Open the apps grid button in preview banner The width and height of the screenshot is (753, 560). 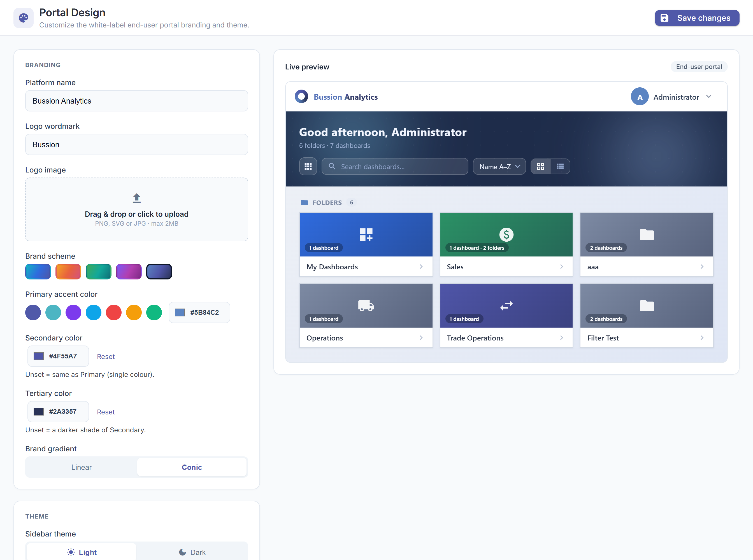tap(308, 166)
